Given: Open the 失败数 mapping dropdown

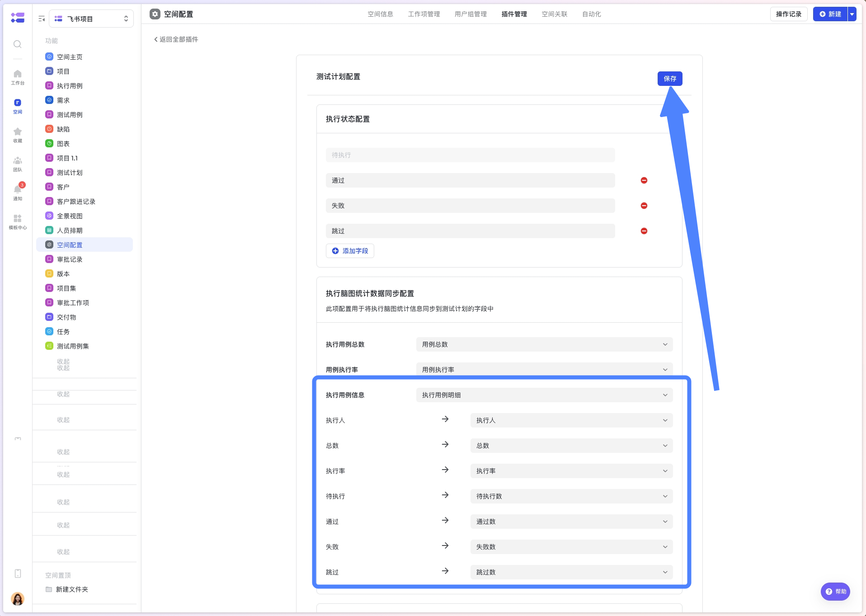Looking at the screenshot, I should [571, 547].
